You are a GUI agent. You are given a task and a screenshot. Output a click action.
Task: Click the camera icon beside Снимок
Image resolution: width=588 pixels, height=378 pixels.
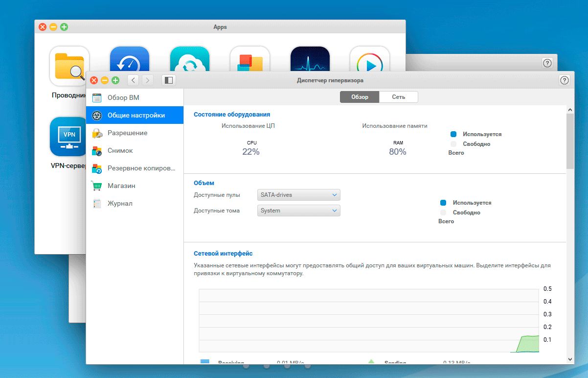click(97, 151)
